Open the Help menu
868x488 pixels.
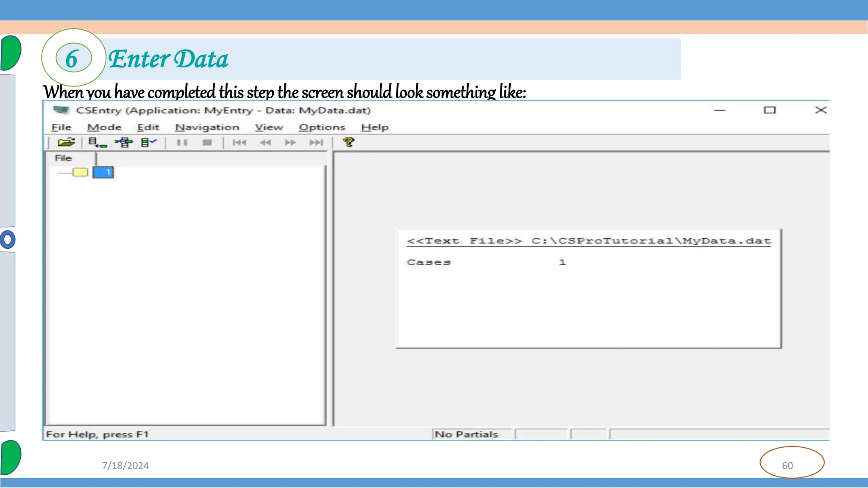375,127
